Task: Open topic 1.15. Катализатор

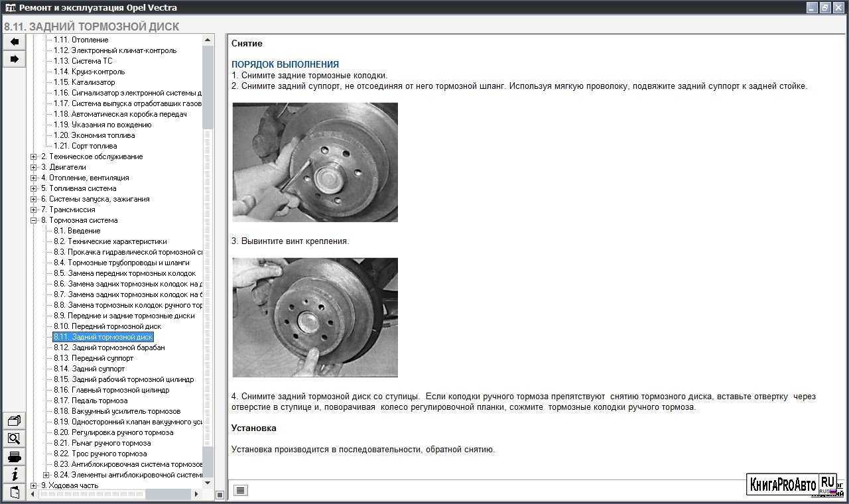Action: point(84,82)
